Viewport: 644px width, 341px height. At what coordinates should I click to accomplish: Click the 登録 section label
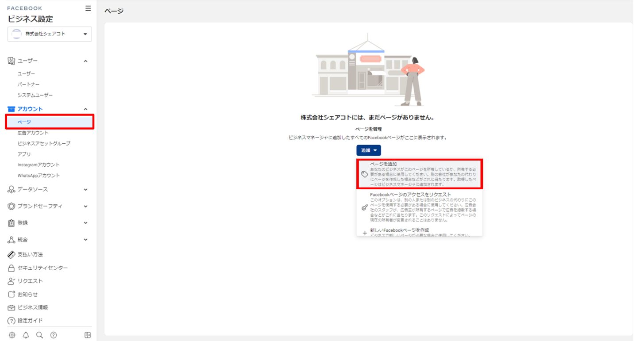point(23,223)
